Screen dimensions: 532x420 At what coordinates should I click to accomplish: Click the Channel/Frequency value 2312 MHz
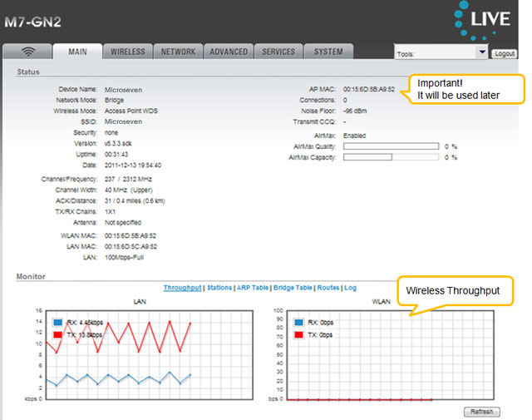pos(137,179)
